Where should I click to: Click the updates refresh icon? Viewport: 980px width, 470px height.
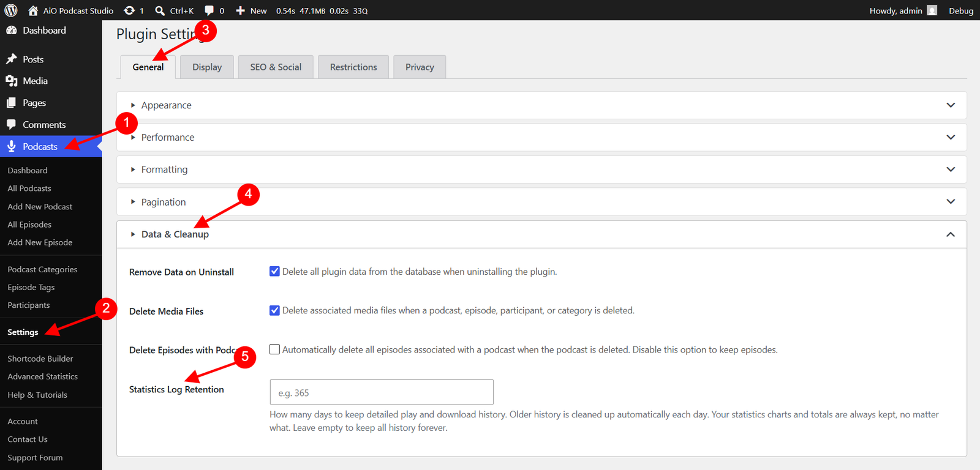[129, 10]
